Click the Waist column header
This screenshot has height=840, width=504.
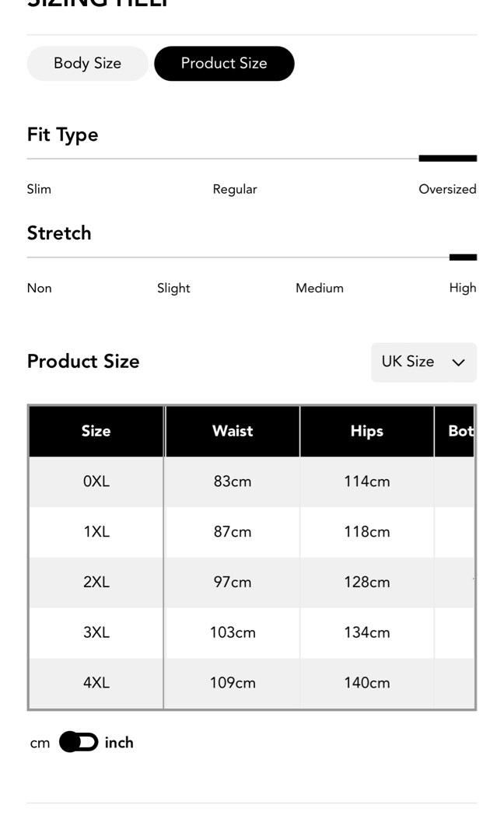tap(233, 431)
